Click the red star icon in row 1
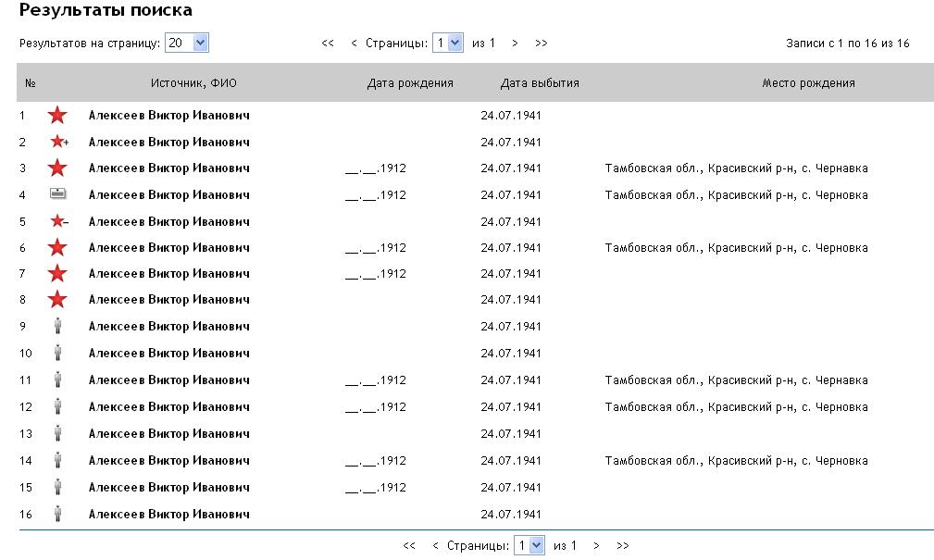This screenshot has height=560, width=934. point(57,116)
